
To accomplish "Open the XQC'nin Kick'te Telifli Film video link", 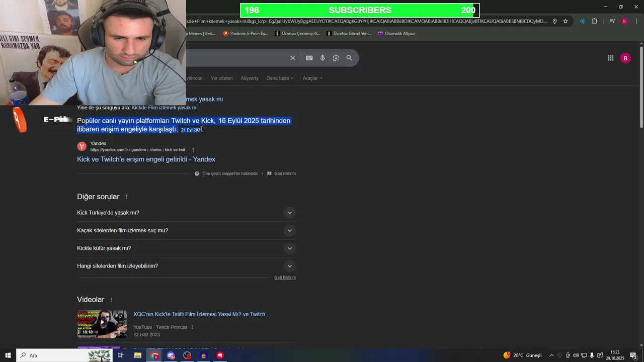I will [202, 314].
